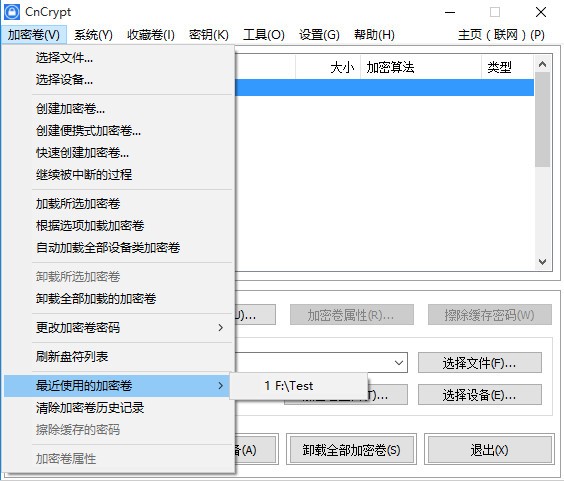Open the 收藏卷(I) menu
The image size is (564, 482).
tap(151, 35)
